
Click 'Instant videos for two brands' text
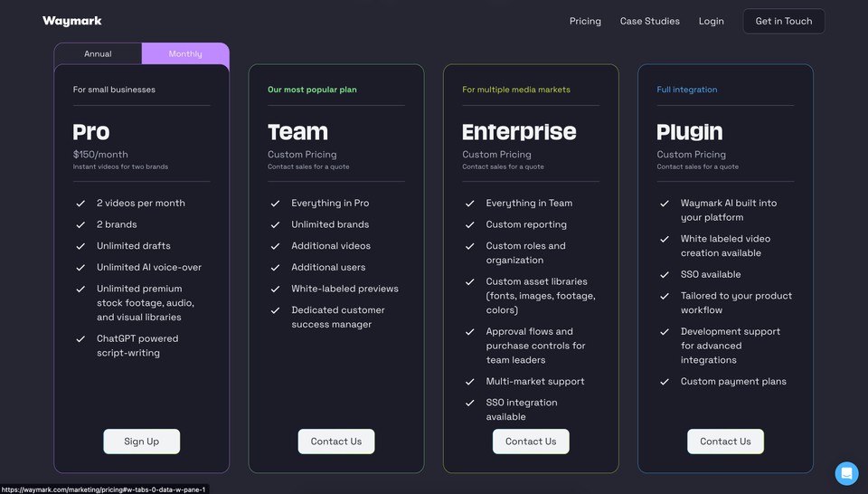tap(120, 166)
